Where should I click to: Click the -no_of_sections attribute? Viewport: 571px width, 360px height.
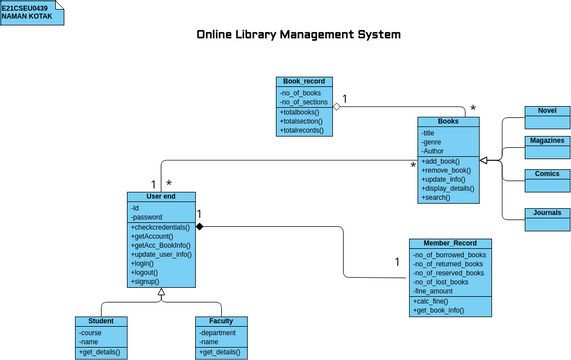[304, 102]
